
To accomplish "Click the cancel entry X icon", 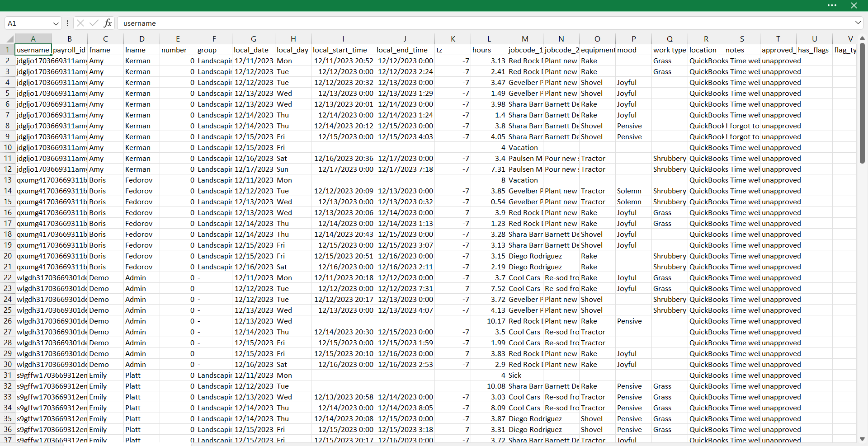I will coord(80,23).
